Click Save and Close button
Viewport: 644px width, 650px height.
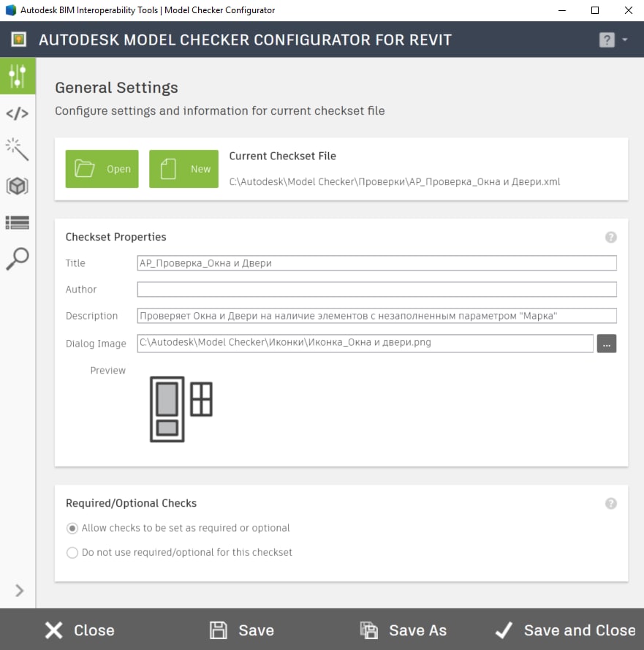pos(565,630)
